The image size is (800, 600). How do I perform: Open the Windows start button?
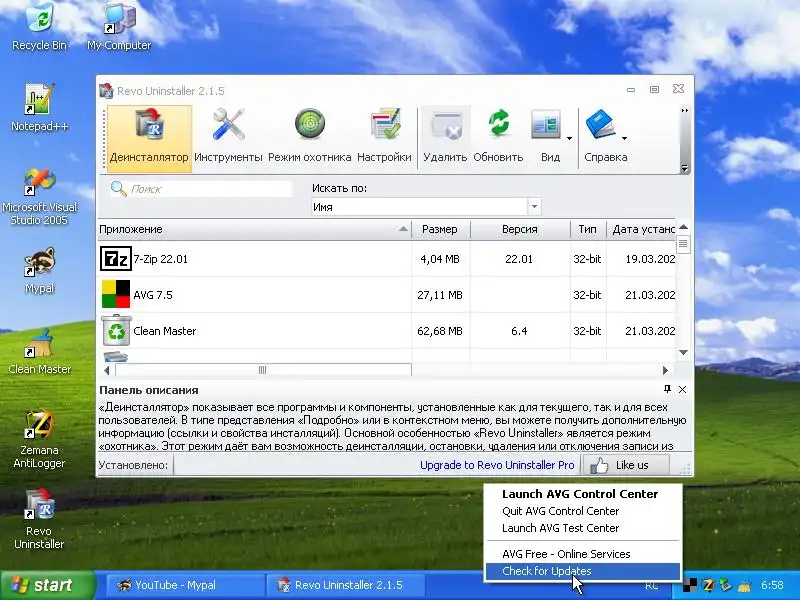[x=48, y=585]
